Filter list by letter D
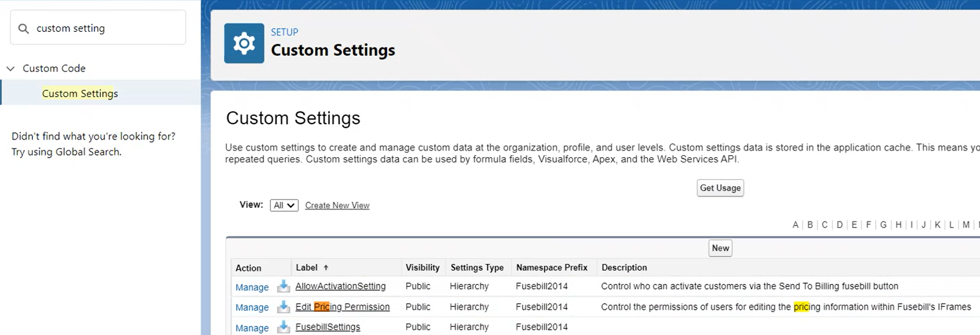Image resolution: width=980 pixels, height=335 pixels. click(839, 225)
